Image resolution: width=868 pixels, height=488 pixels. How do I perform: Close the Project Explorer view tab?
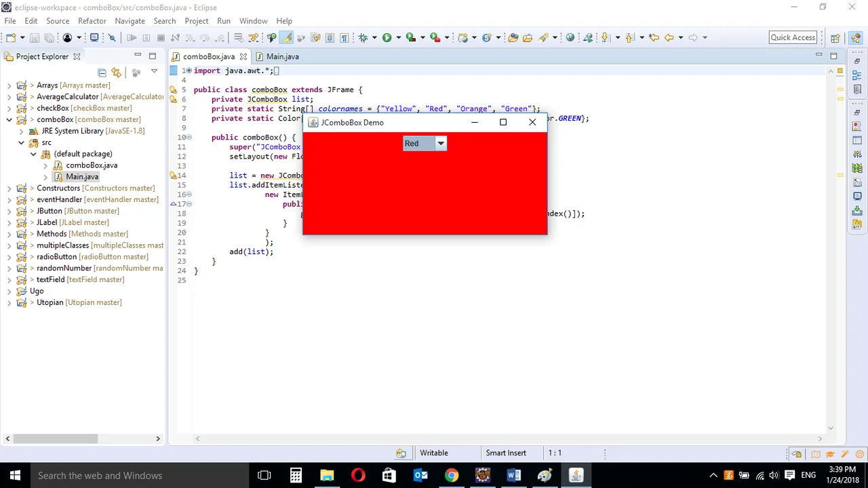(x=77, y=57)
